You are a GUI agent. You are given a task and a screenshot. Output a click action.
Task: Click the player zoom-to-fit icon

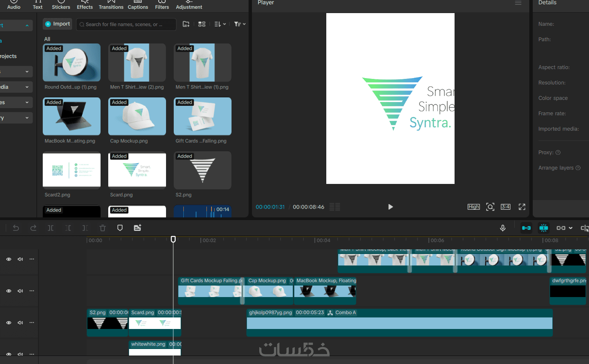coord(490,207)
